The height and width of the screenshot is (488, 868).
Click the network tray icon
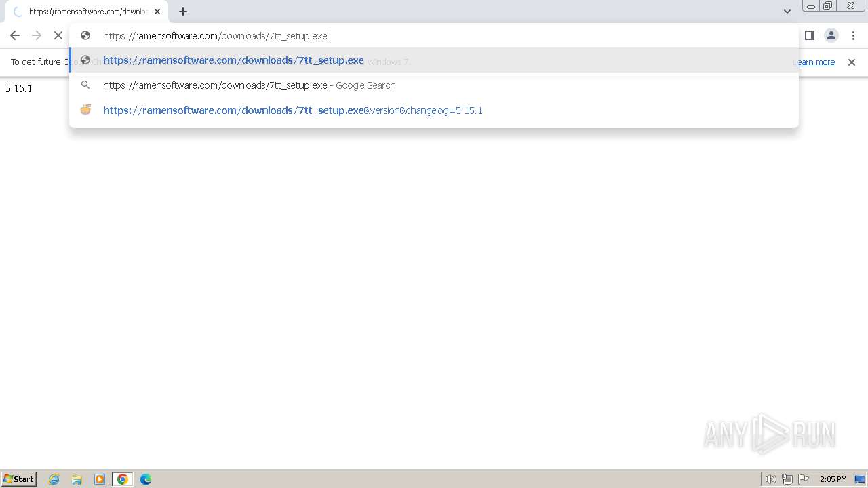(x=787, y=479)
